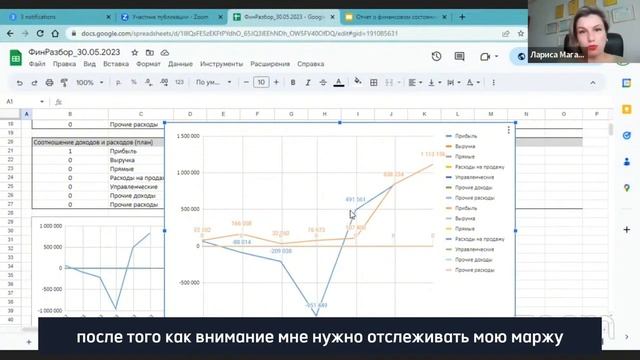
Task: Open the chart's three-dot options menu
Action: [x=509, y=130]
